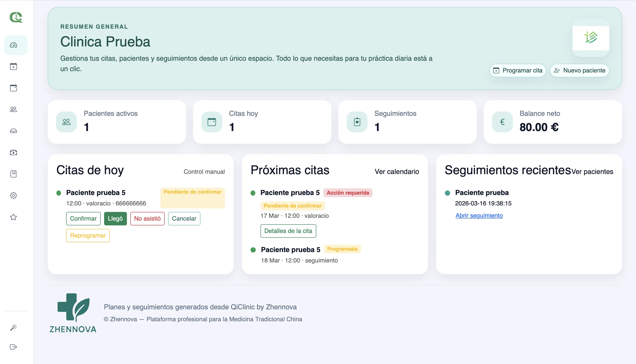The image size is (636, 364).
Task: Click the Cancelar appointment button
Action: click(x=184, y=218)
